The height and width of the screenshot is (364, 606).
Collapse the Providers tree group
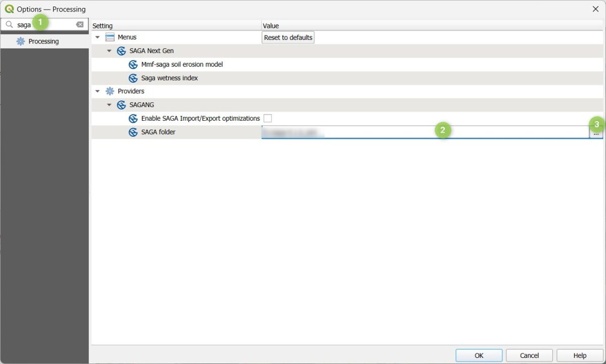click(x=97, y=91)
